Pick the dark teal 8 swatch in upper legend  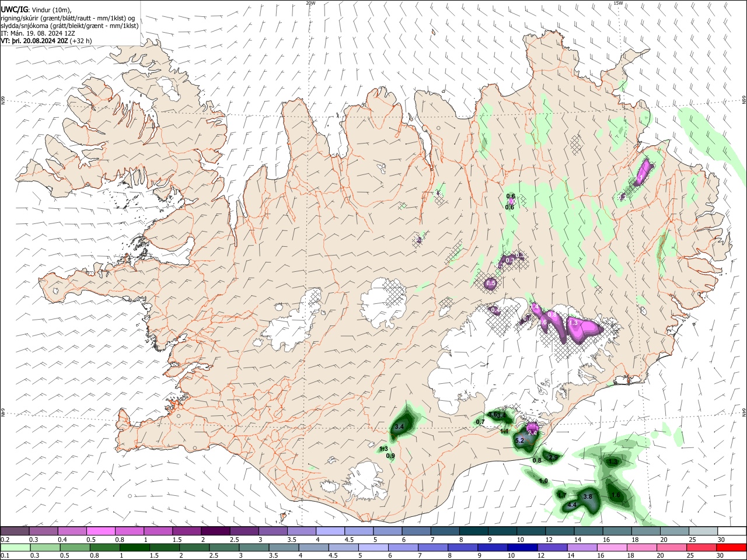[474, 531]
